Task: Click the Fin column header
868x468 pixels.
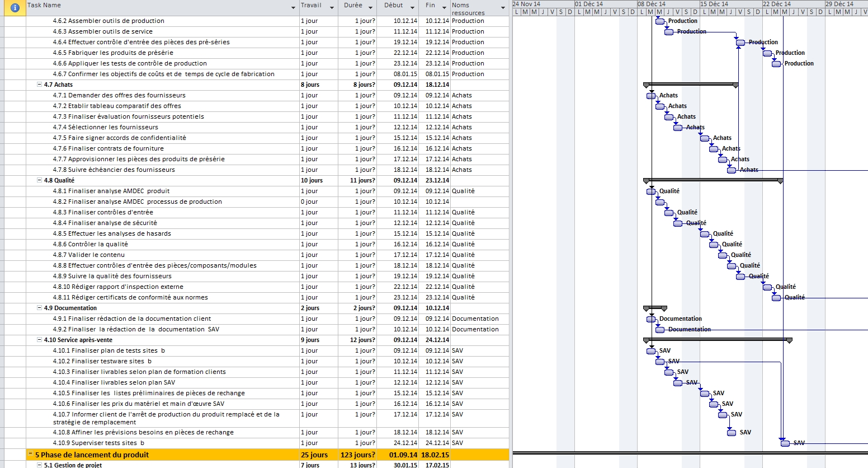Action: click(x=430, y=6)
